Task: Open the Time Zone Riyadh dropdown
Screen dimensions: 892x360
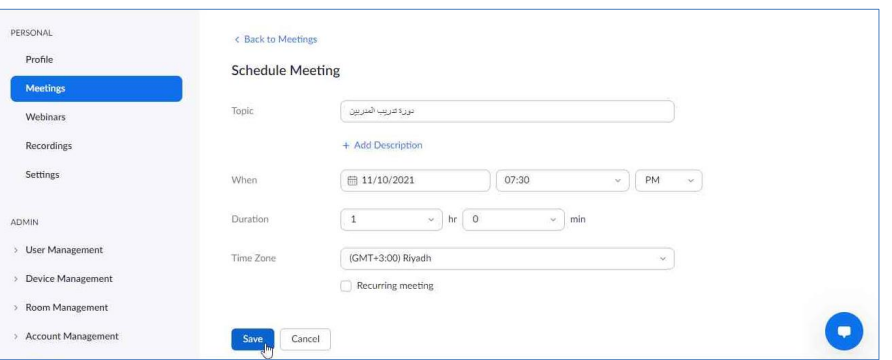Action: click(x=507, y=258)
